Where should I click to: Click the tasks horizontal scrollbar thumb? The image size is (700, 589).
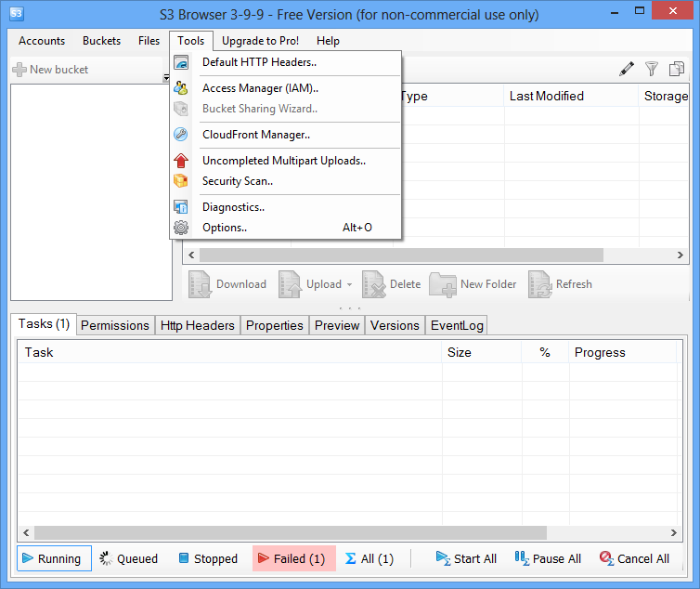291,532
